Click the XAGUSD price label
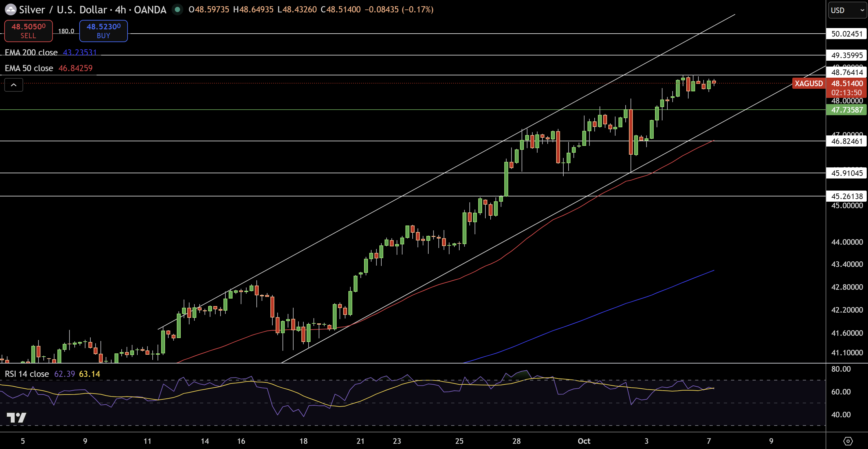 coord(809,84)
